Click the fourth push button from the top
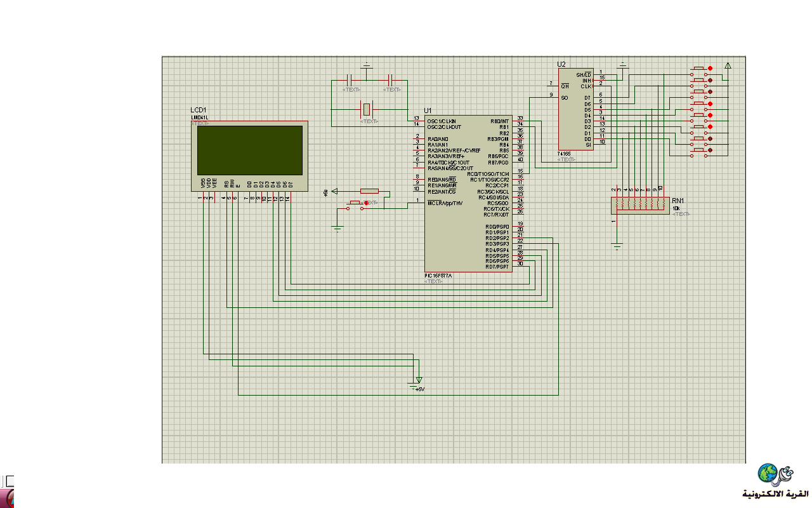 pyautogui.click(x=700, y=105)
